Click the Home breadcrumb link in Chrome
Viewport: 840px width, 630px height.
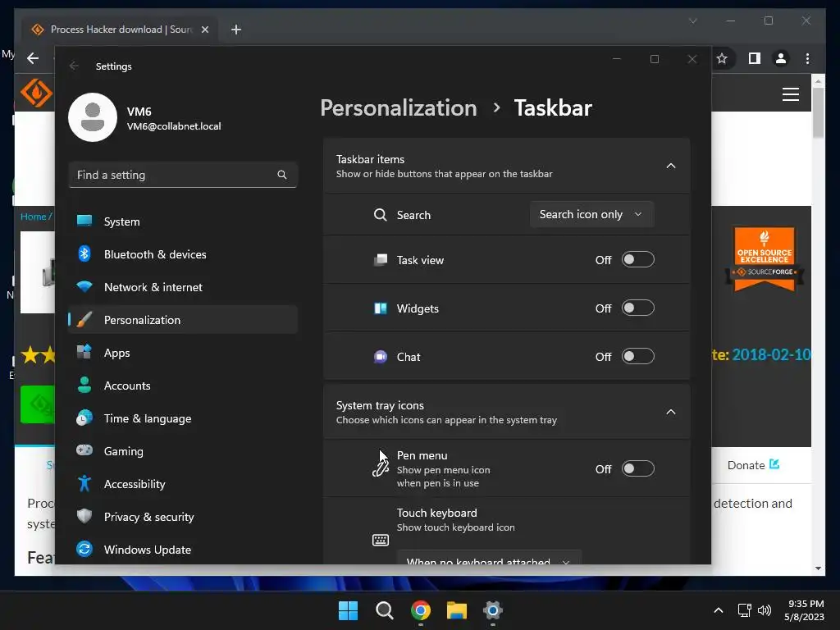(33, 217)
